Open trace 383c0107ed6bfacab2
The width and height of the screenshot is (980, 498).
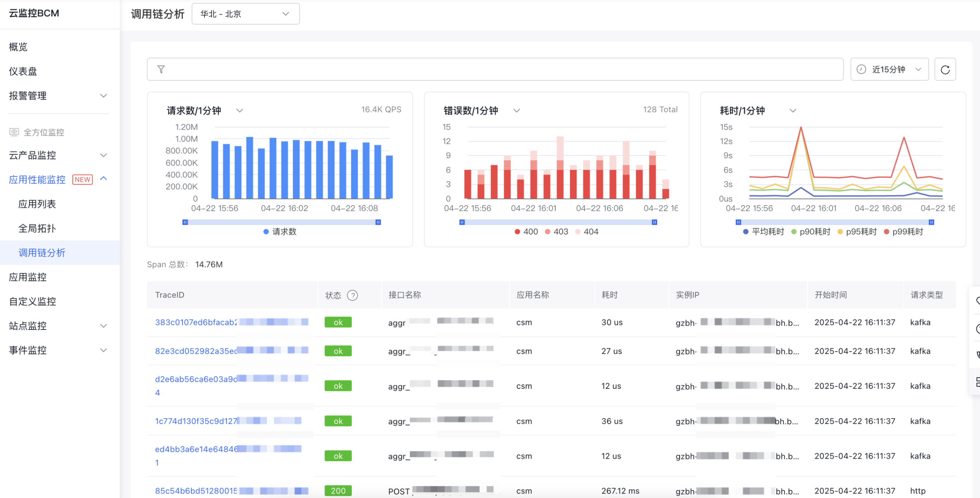click(x=196, y=322)
